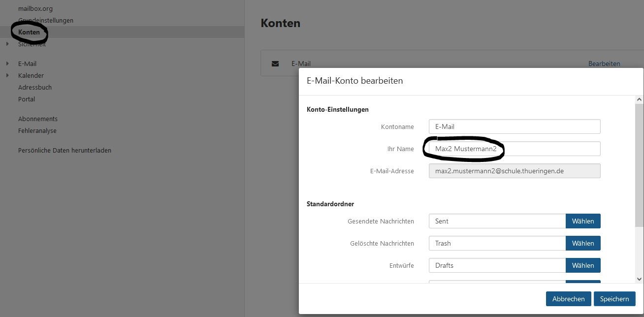Viewport: 644px width, 317px height.
Task: Open Kalender settings in sidebar
Action: click(31, 75)
